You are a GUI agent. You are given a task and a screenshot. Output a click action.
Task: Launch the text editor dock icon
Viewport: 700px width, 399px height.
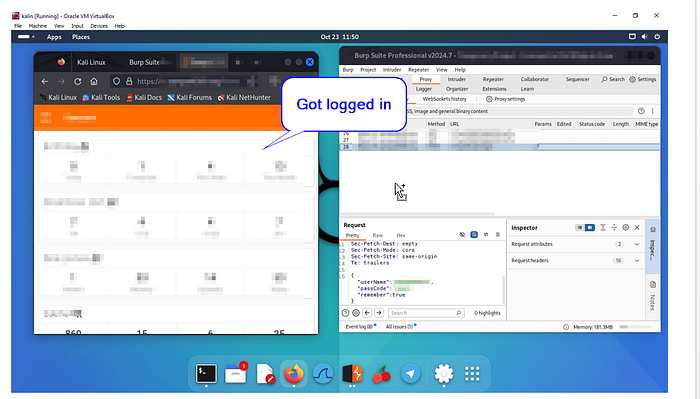click(x=265, y=374)
